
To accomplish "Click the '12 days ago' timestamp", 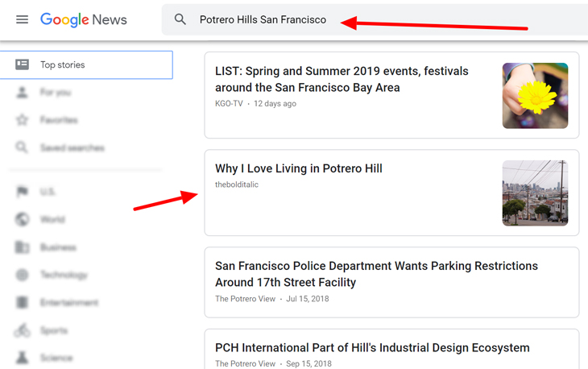I will tap(275, 103).
